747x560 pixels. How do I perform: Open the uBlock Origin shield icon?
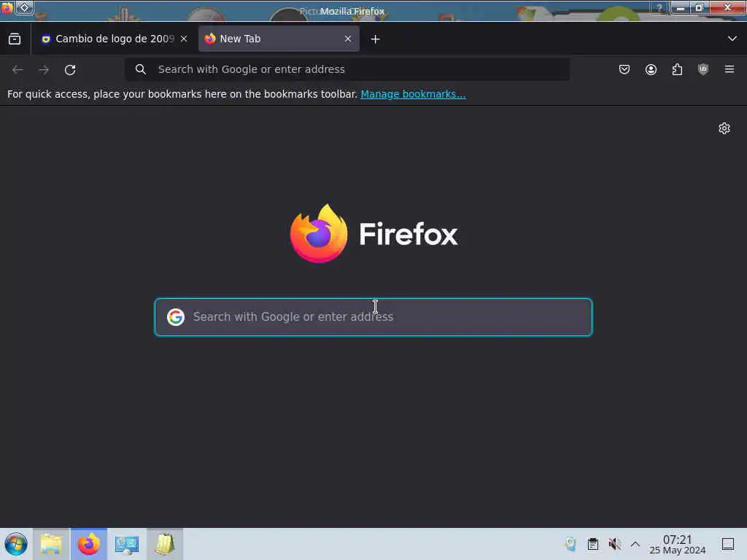click(703, 69)
